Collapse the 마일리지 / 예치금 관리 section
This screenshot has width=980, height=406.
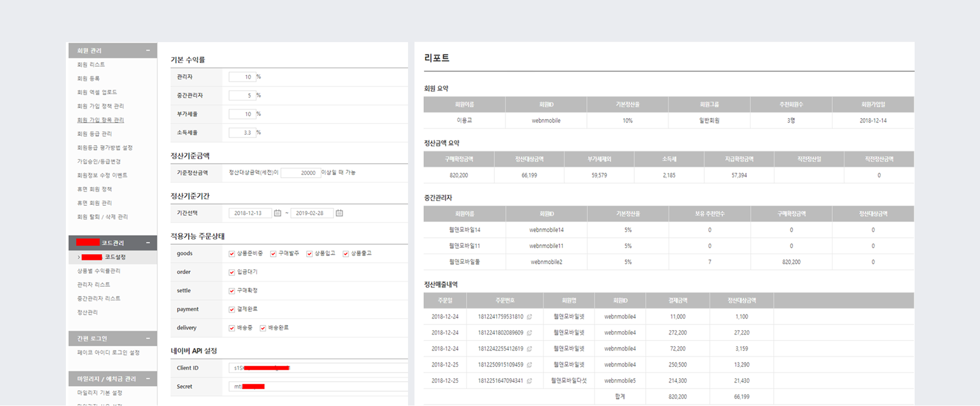[x=148, y=379]
